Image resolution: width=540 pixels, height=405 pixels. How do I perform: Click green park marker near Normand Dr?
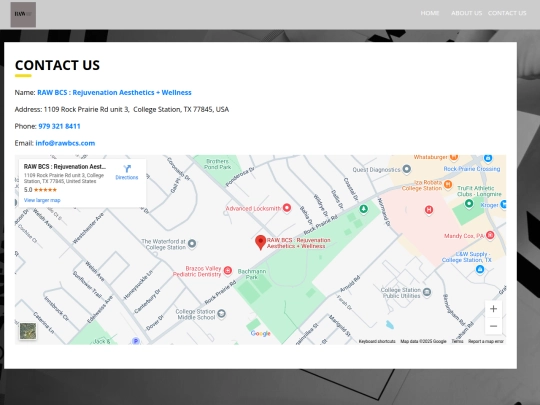[364, 209]
